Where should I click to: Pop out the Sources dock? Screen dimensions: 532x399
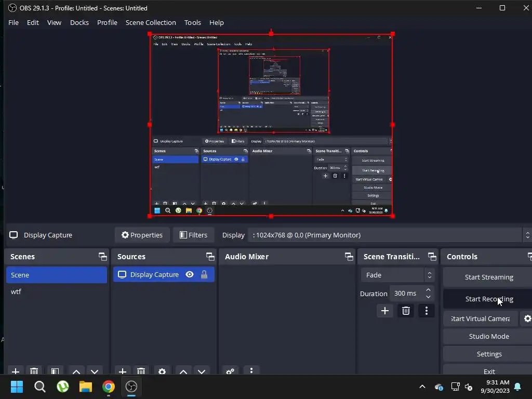[210, 257]
